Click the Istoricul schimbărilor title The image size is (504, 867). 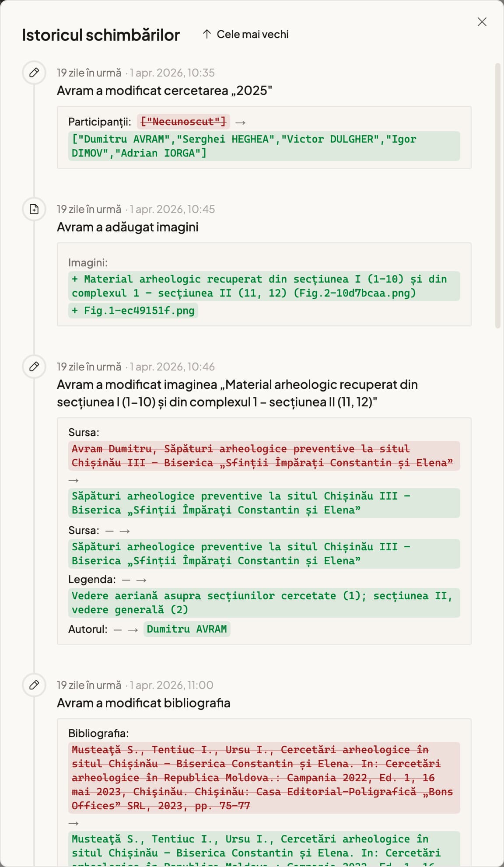pyautogui.click(x=101, y=35)
